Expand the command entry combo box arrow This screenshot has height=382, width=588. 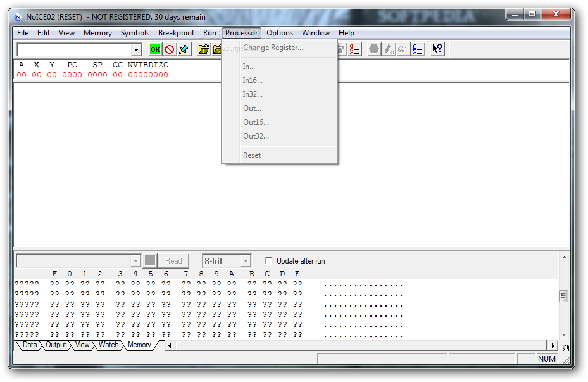136,49
